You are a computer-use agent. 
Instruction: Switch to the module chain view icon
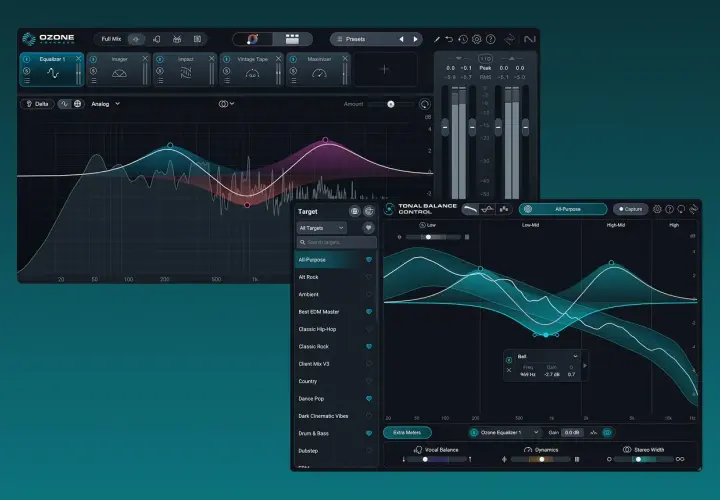pyautogui.click(x=292, y=39)
